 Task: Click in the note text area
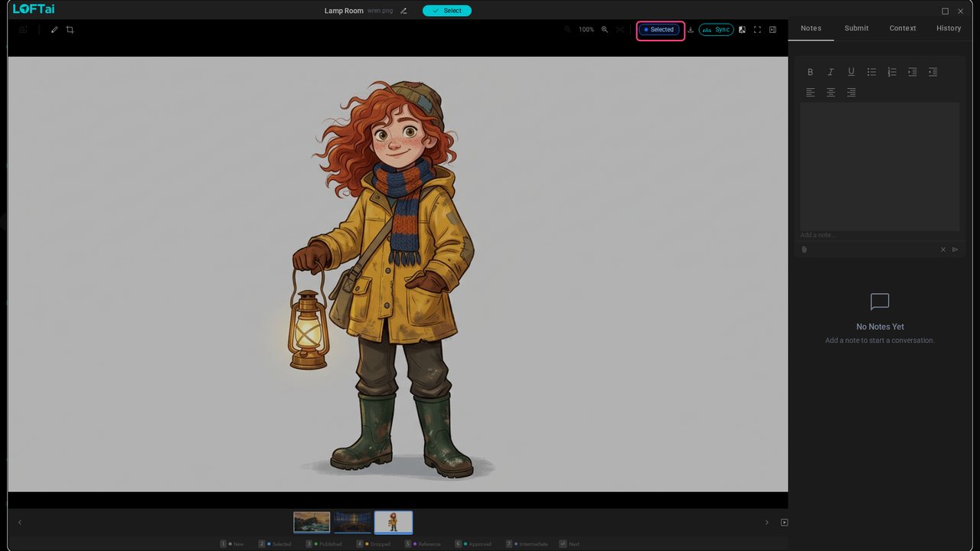click(880, 167)
